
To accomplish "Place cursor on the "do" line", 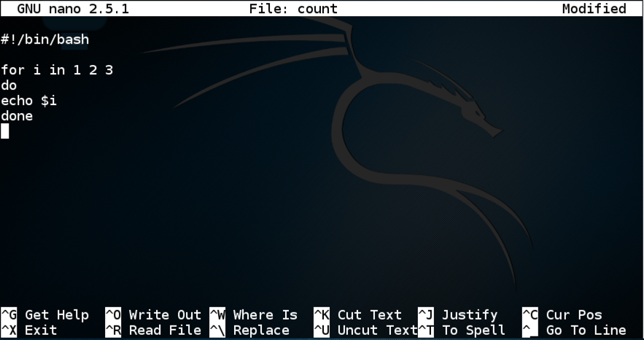I will coord(9,85).
